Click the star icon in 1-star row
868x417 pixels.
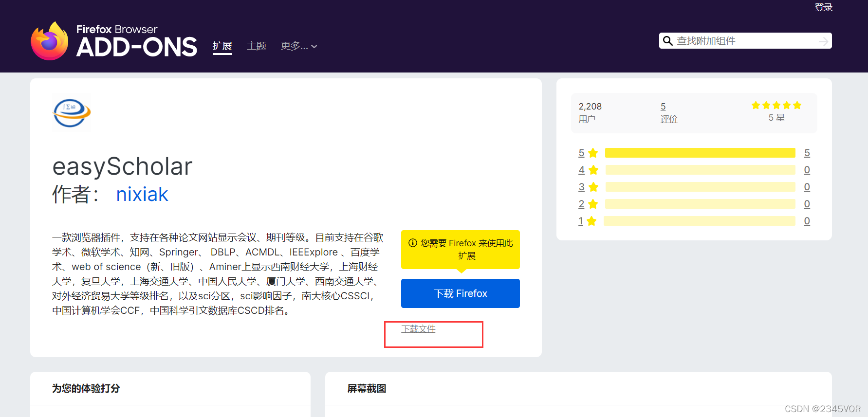(591, 221)
